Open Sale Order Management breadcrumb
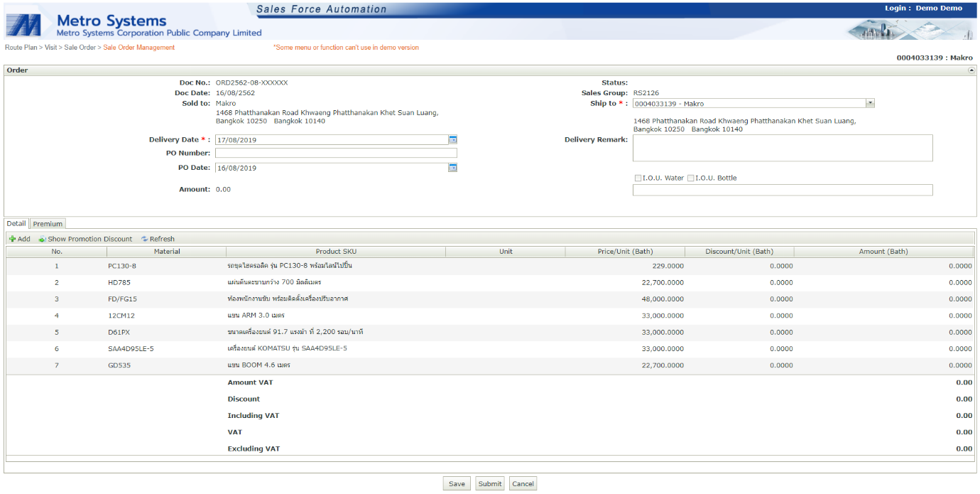The image size is (980, 494). point(138,48)
